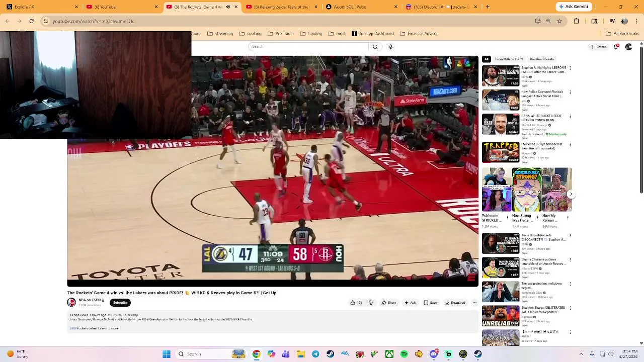Open the All Bookmarks folder

[x=622, y=34]
